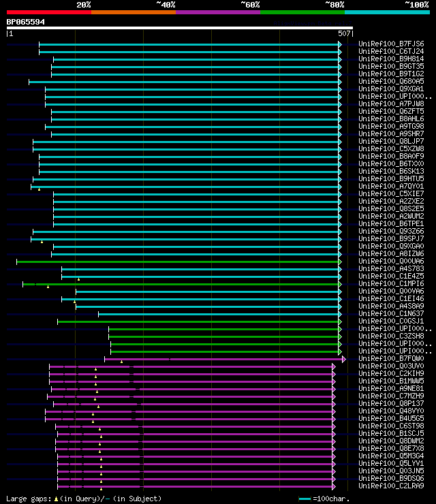Screen dimensions: 436x504
Task: Open hit UniRef100_B7FJS6
Action: pyautogui.click(x=391, y=44)
